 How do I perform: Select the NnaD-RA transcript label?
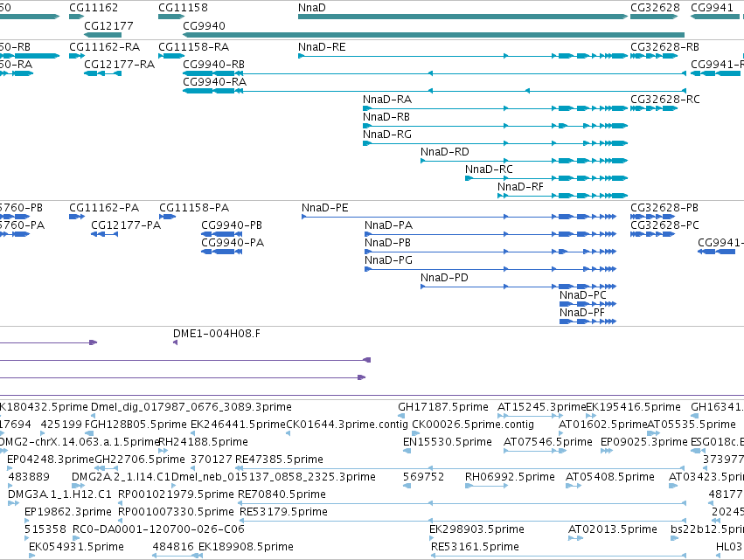pyautogui.click(x=387, y=100)
